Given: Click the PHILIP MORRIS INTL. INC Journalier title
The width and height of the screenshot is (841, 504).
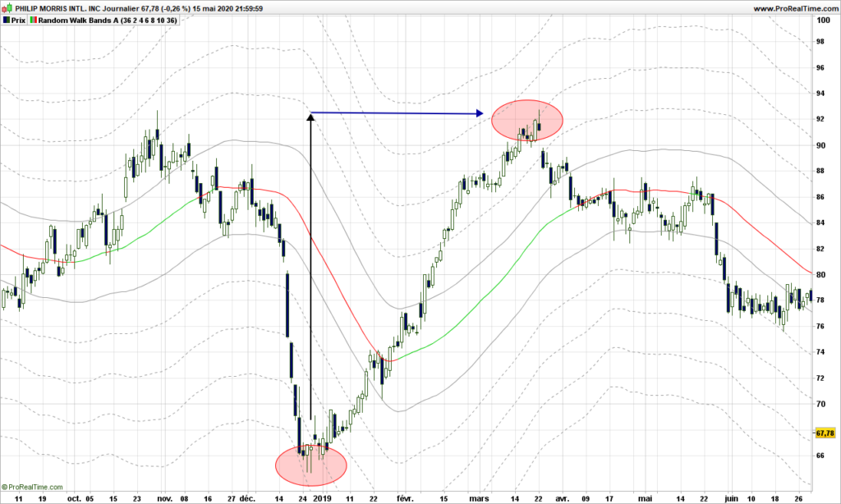Looking at the screenshot, I should pyautogui.click(x=78, y=8).
